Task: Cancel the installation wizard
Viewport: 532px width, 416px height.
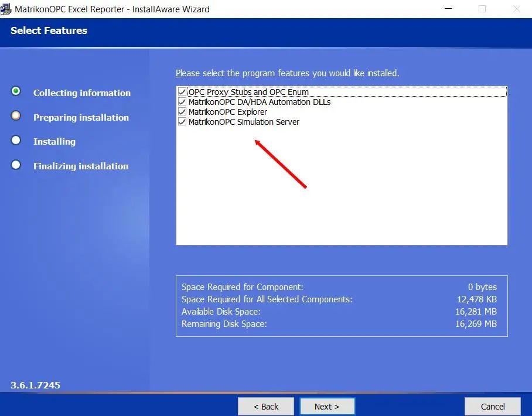Action: pyautogui.click(x=492, y=406)
